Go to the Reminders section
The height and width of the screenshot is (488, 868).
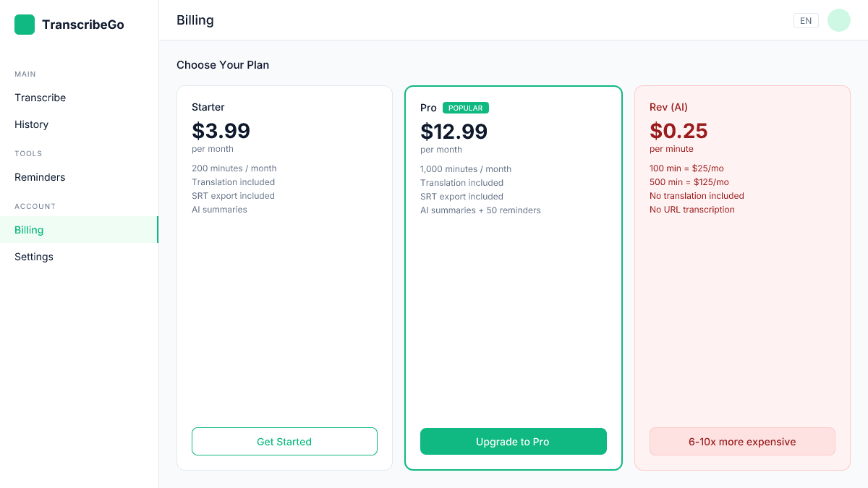[40, 177]
